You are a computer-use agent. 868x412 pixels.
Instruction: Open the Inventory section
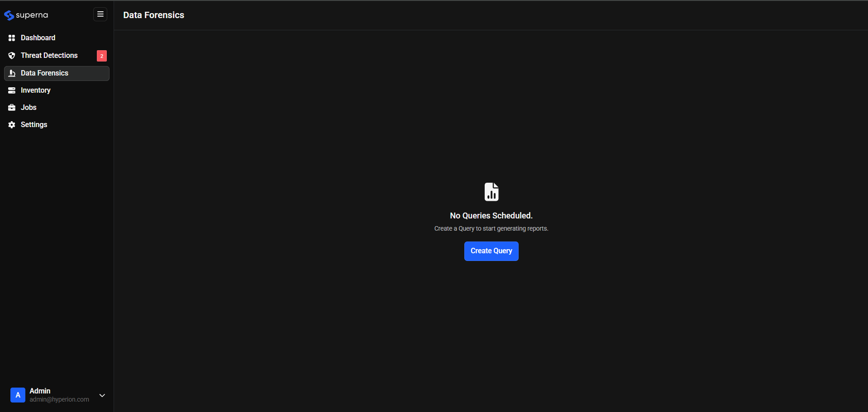point(57,90)
